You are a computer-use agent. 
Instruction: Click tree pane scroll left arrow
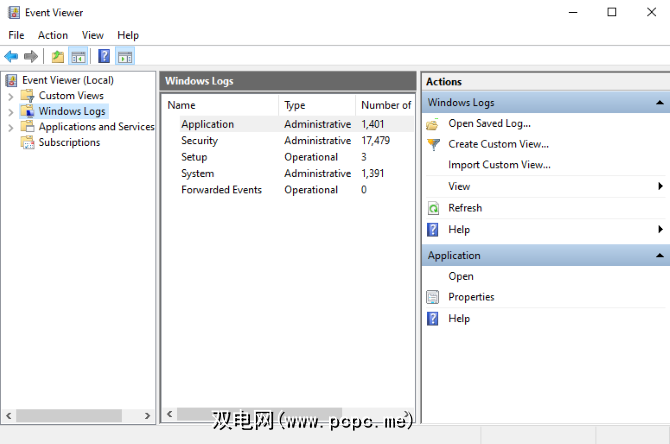point(9,415)
